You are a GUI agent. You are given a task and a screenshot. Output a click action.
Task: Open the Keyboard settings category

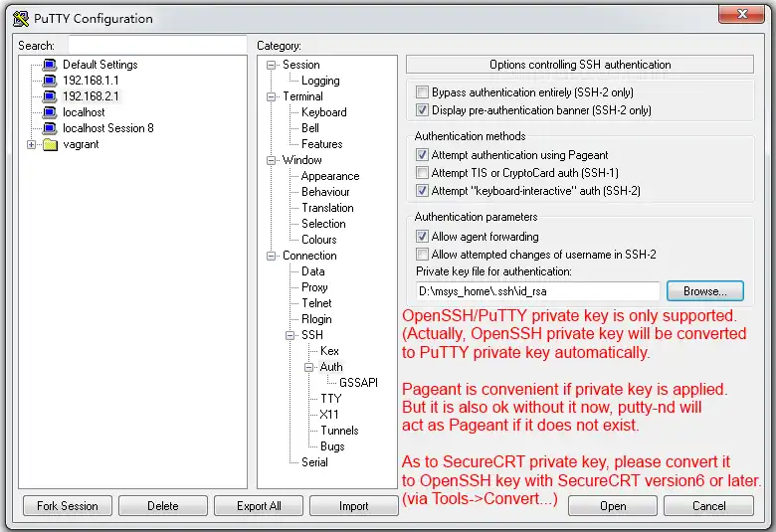[324, 112]
